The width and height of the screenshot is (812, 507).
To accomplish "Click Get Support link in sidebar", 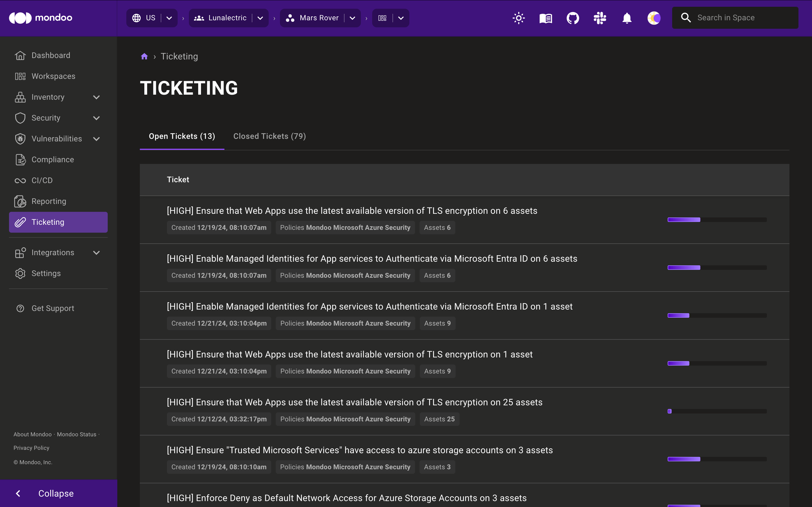I will coord(53,308).
